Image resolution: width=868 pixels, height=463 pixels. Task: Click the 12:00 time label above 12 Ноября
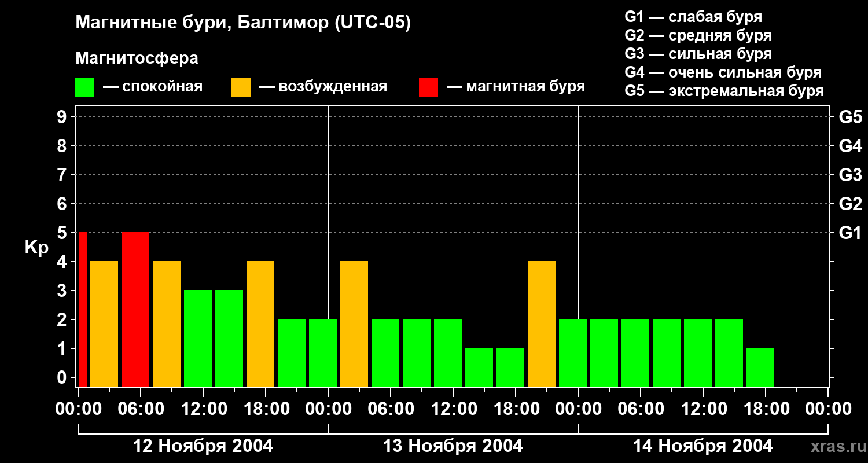point(203,409)
